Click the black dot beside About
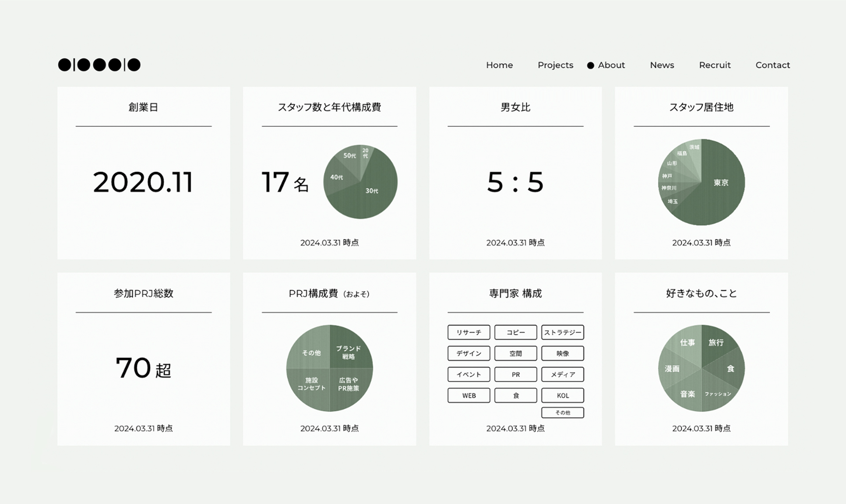846x504 pixels. (x=591, y=65)
